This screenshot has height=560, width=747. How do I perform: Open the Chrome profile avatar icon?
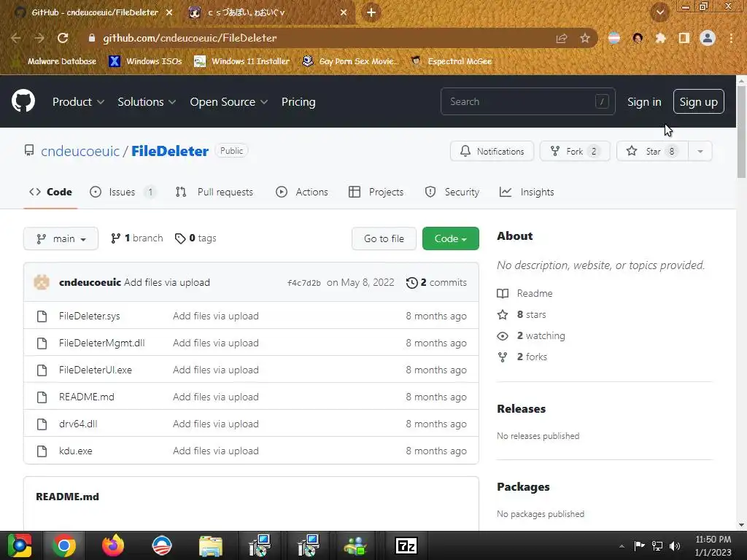pos(708,38)
